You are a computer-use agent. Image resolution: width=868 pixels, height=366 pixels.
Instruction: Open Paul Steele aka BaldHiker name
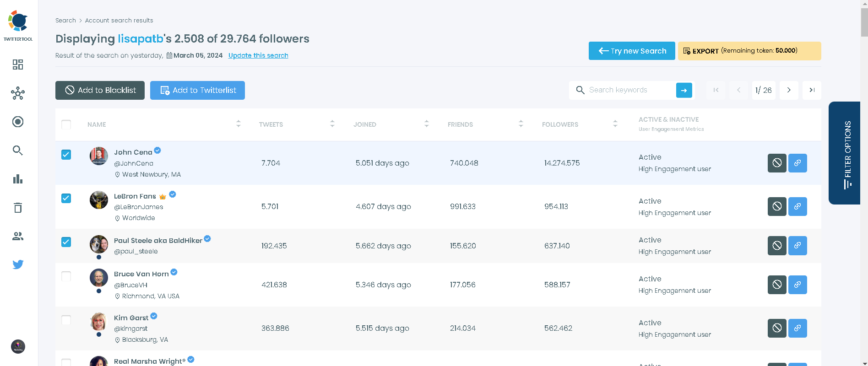click(x=158, y=241)
